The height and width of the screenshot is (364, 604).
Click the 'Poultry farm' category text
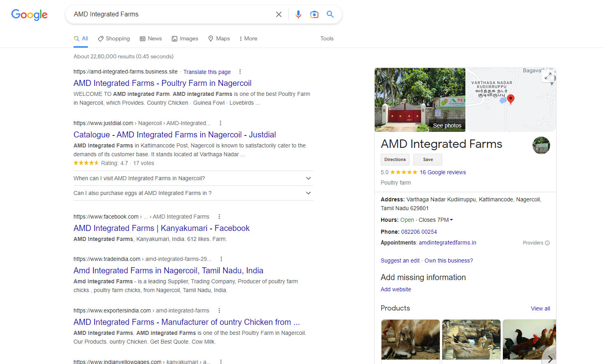pyautogui.click(x=395, y=183)
